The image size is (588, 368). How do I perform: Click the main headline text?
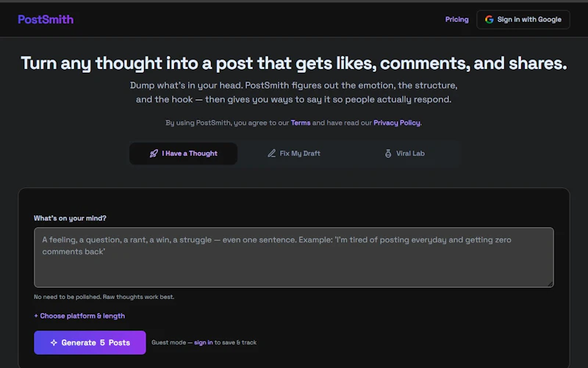(294, 63)
